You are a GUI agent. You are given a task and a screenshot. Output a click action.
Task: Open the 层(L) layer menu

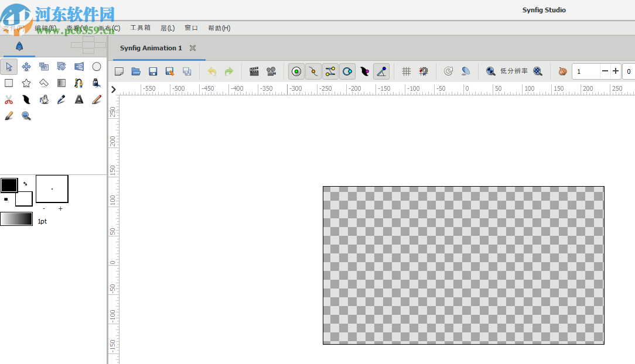coord(167,28)
